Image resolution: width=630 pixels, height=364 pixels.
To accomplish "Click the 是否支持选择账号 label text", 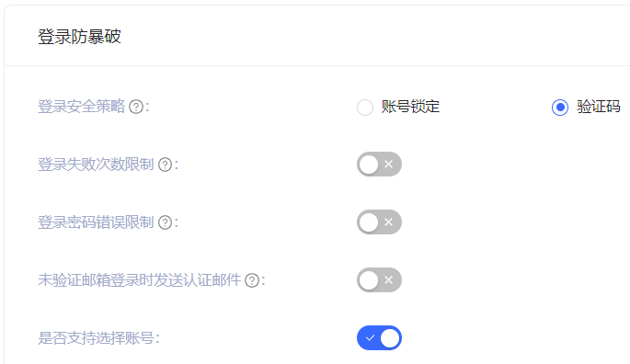I will [x=96, y=338].
